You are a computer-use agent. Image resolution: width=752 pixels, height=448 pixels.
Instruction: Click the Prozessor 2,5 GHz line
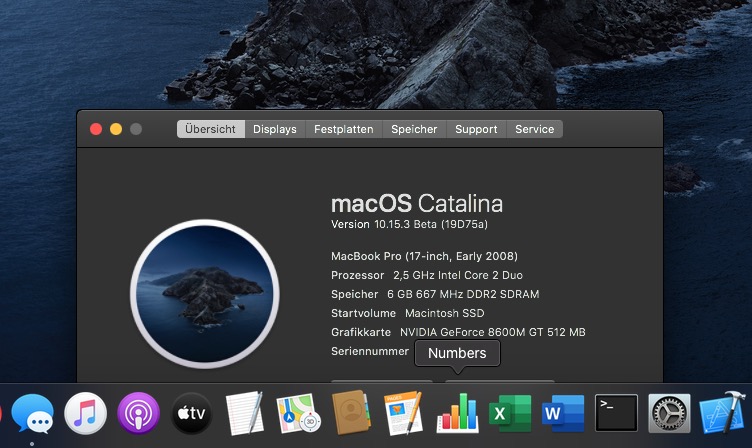427,275
